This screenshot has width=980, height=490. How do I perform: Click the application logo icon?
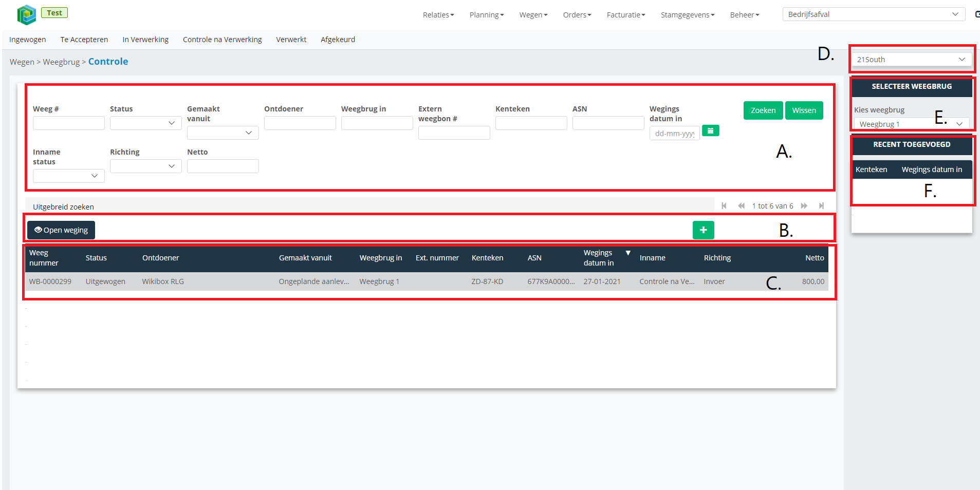pyautogui.click(x=26, y=15)
